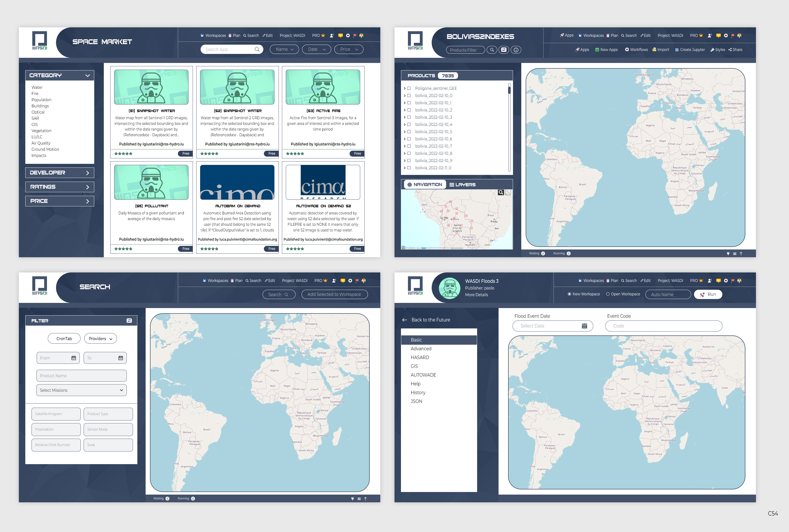This screenshot has height=532, width=789.
Task: Select the Advanced tab in the Floods sidebar
Action: click(421, 349)
